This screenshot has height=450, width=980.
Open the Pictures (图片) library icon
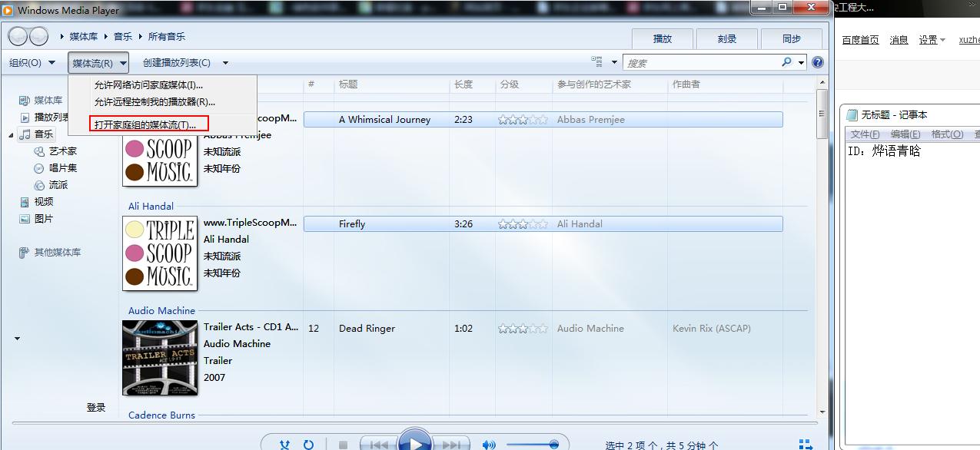tap(25, 219)
